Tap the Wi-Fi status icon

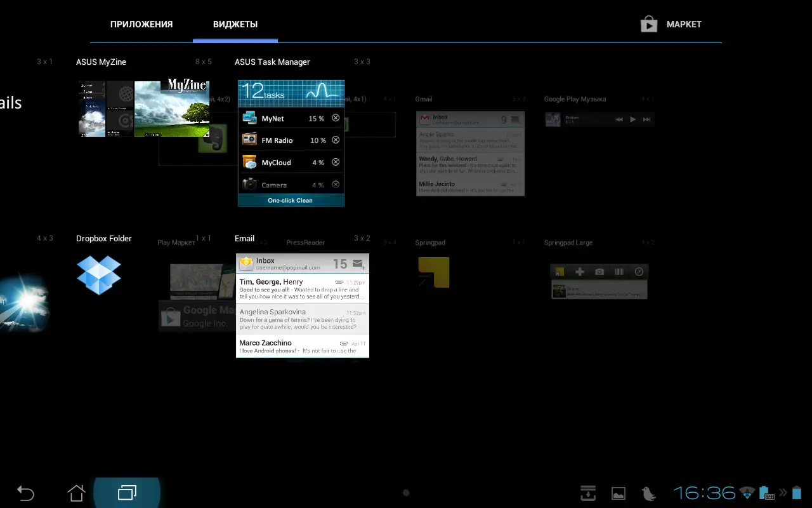point(747,493)
